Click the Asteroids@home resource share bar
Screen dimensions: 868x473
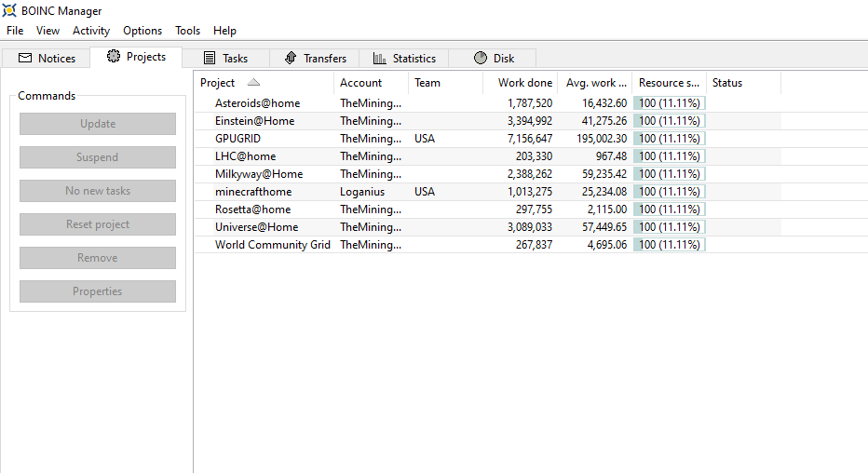(x=670, y=103)
